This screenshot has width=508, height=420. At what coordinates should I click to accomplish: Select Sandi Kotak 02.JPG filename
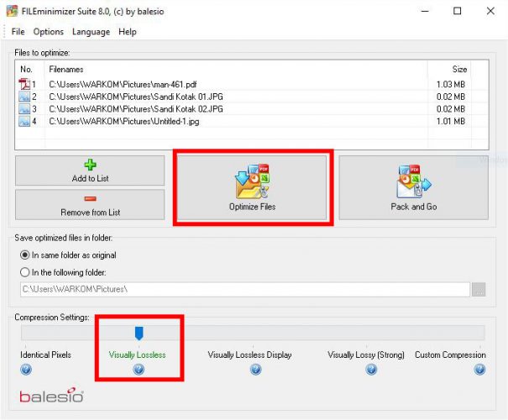[136, 109]
